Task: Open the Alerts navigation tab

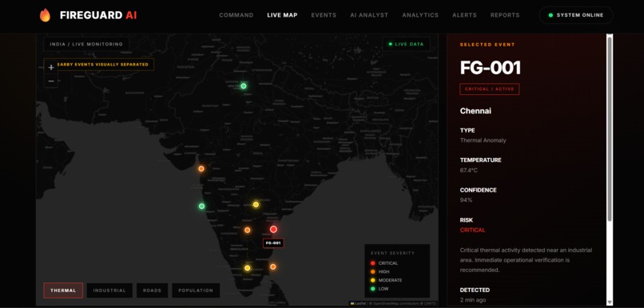Action: [x=464, y=15]
